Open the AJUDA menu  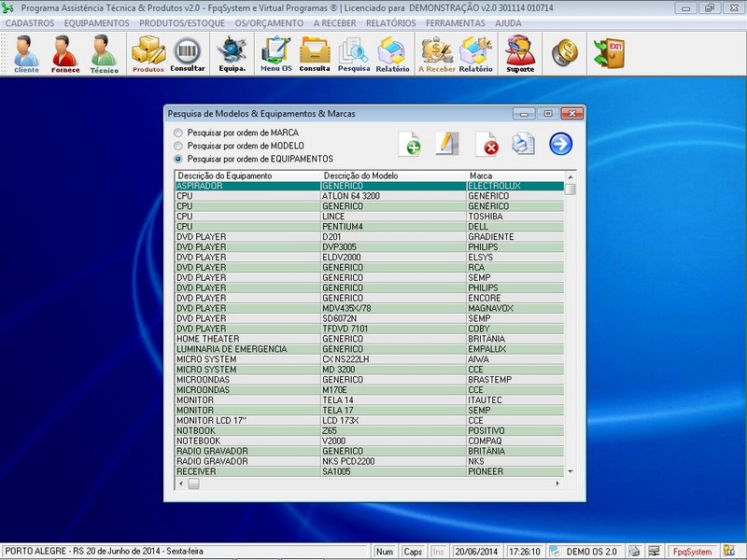point(508,23)
